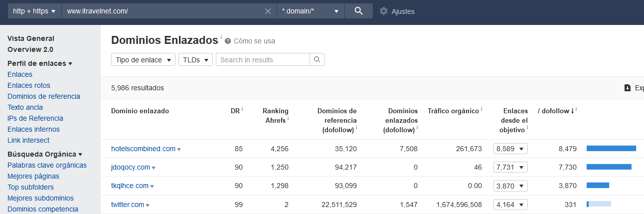The width and height of the screenshot is (644, 214).
Task: Open Mejores subdominios report
Action: pyautogui.click(x=40, y=198)
